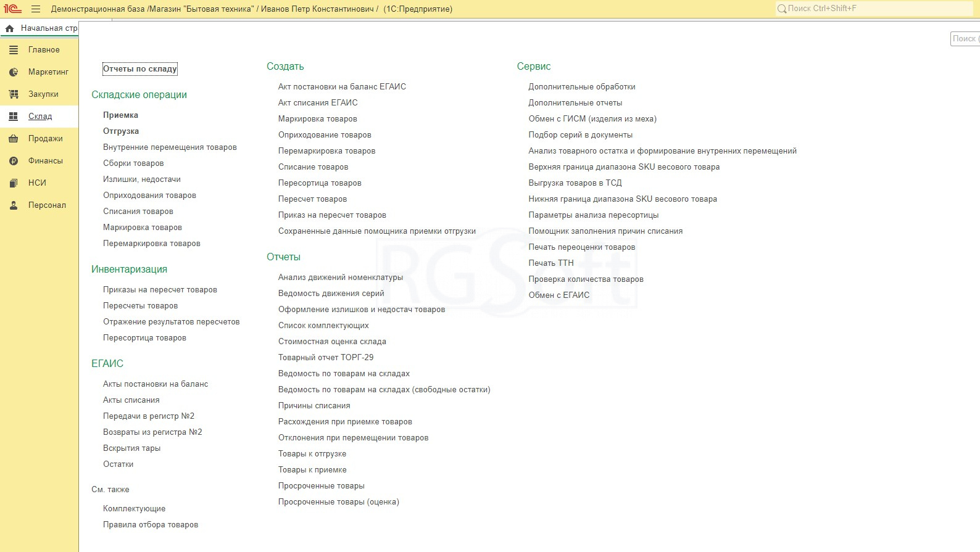Viewport: 980px width, 552px height.
Task: Open Оприходования товаров list
Action: (149, 196)
